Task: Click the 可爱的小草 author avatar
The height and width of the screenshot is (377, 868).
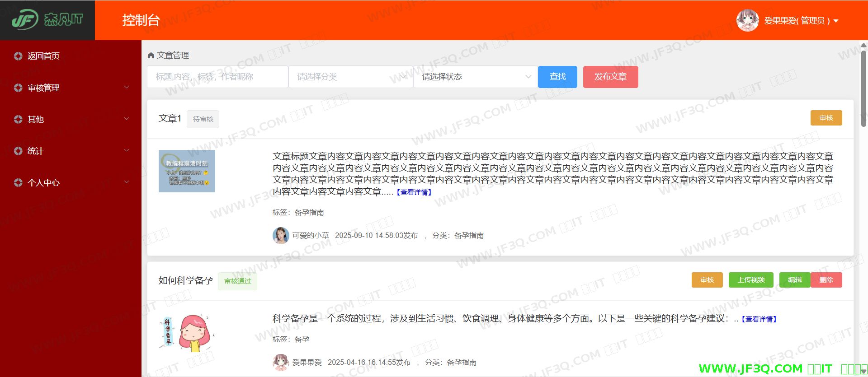Action: (x=281, y=235)
